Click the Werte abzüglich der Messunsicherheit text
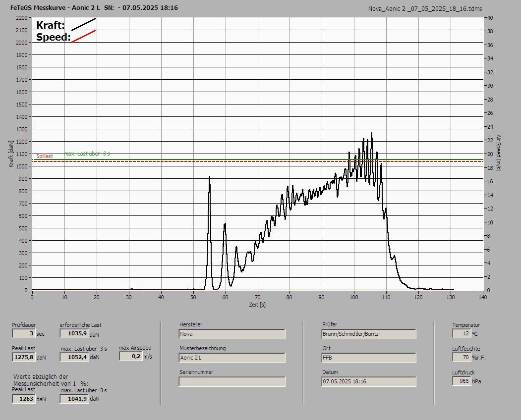521x420 pixels. tap(51, 380)
